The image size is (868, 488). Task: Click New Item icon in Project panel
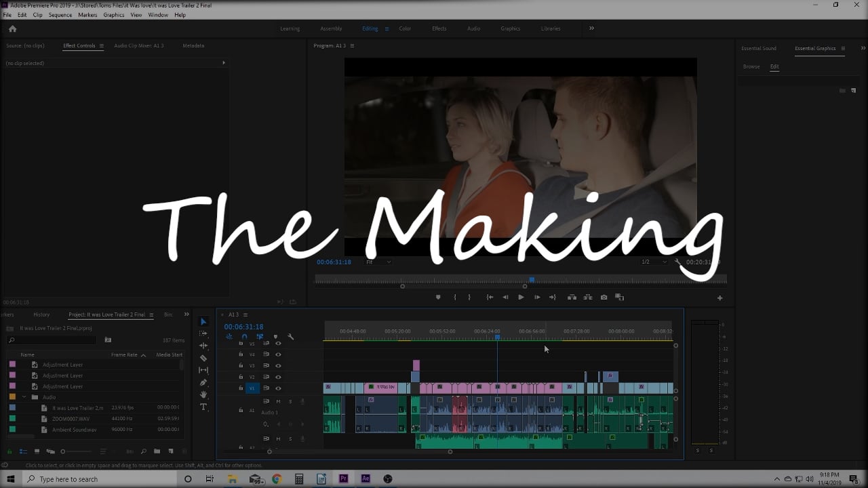tap(171, 451)
